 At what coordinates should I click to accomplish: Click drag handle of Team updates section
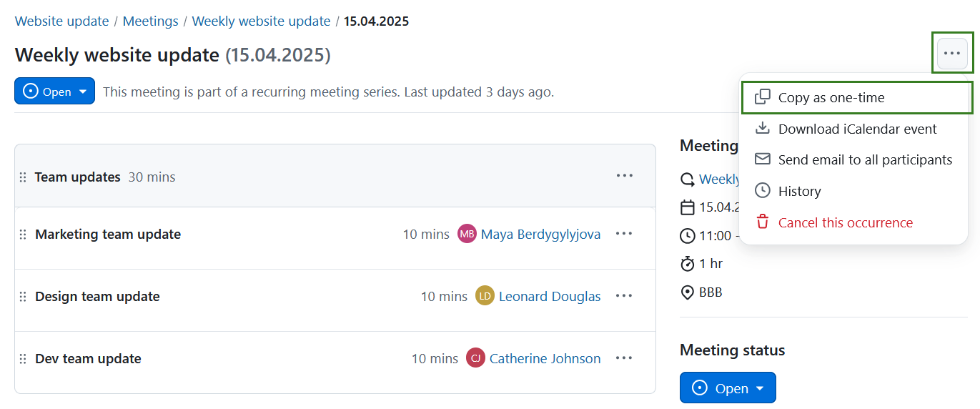pos(23,177)
